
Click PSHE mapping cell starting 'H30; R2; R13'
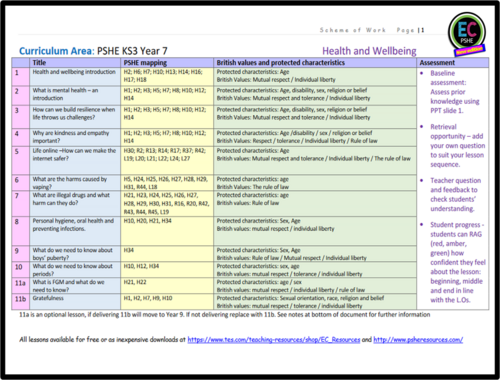click(167, 160)
